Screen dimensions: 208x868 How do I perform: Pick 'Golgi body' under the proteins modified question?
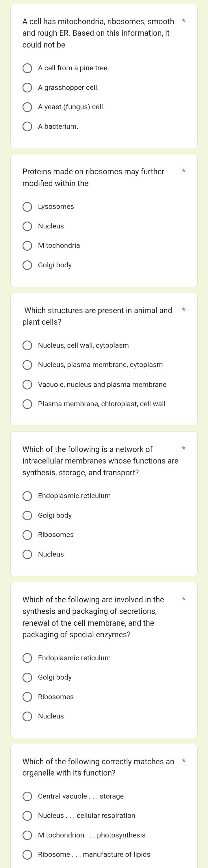point(27,265)
